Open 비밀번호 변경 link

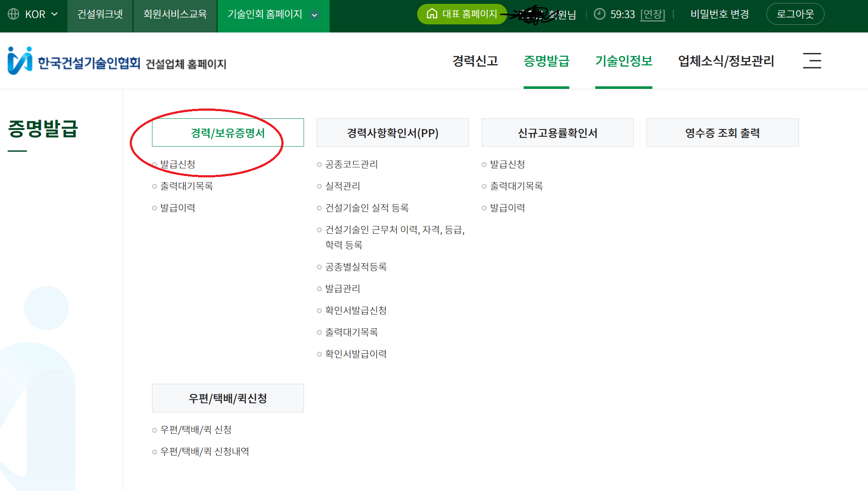[719, 14]
